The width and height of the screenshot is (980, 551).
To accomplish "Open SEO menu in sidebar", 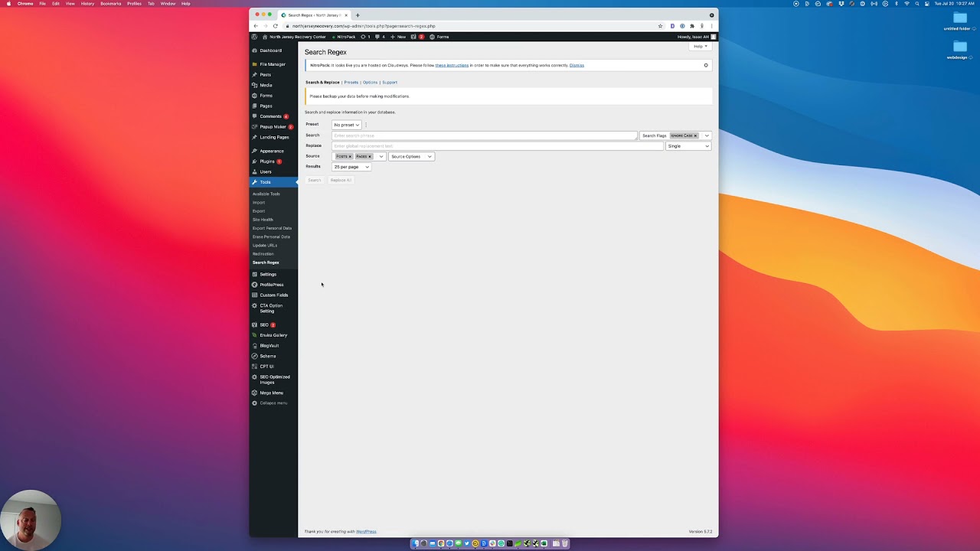I will click(264, 324).
